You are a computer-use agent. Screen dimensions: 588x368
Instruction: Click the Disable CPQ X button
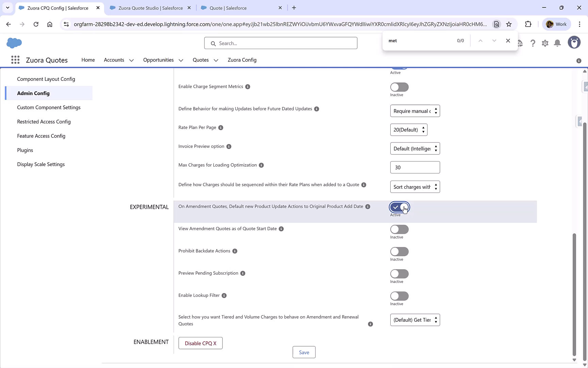tap(200, 343)
